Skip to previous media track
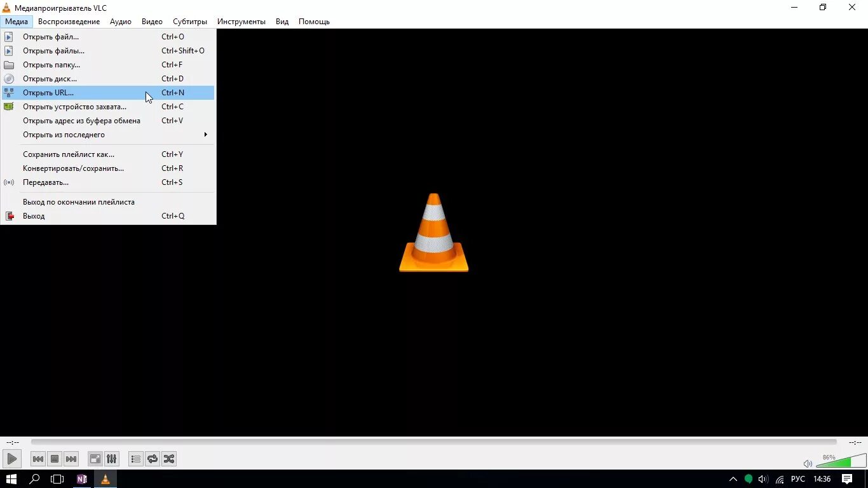868x488 pixels. click(x=38, y=459)
